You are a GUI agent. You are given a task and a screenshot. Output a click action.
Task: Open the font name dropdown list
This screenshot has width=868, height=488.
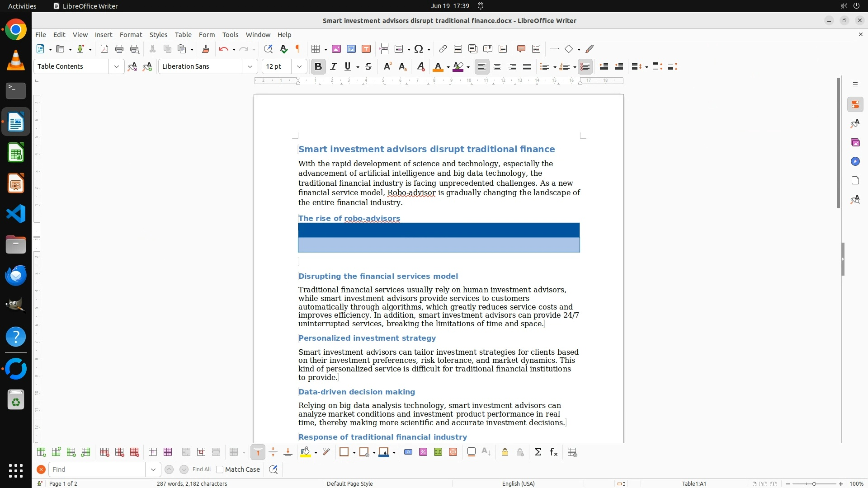[x=250, y=66]
